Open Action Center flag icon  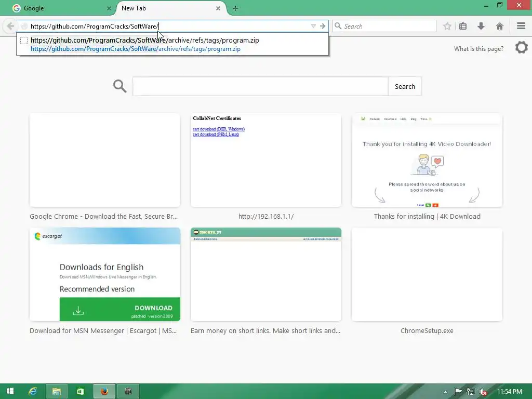[x=458, y=392]
